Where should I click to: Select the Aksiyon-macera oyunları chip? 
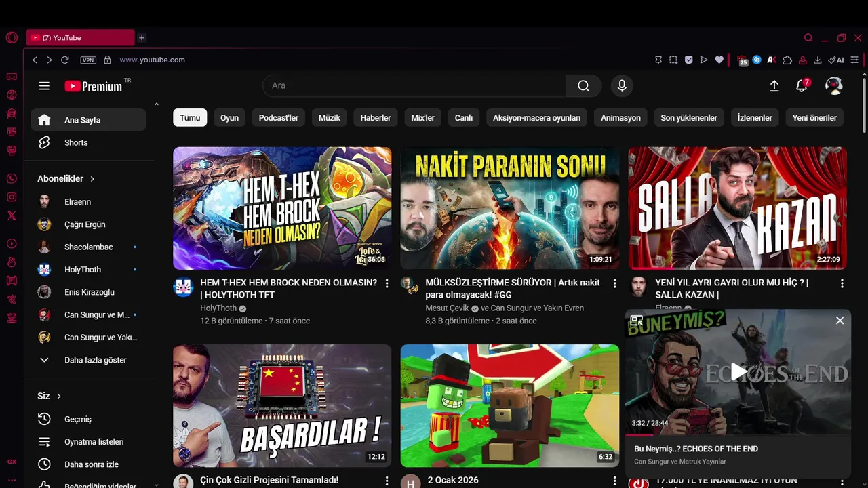tap(536, 118)
